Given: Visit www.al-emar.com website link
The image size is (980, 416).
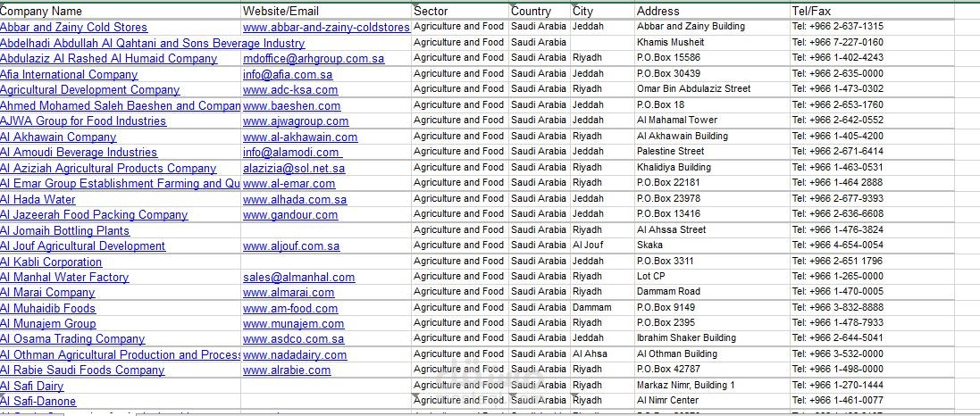Looking at the screenshot, I should [x=289, y=184].
